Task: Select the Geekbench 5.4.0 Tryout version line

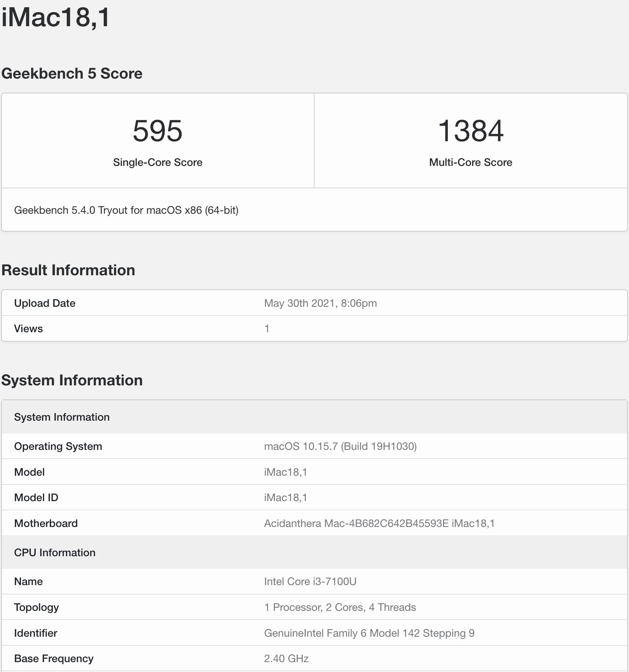Action: [126, 210]
